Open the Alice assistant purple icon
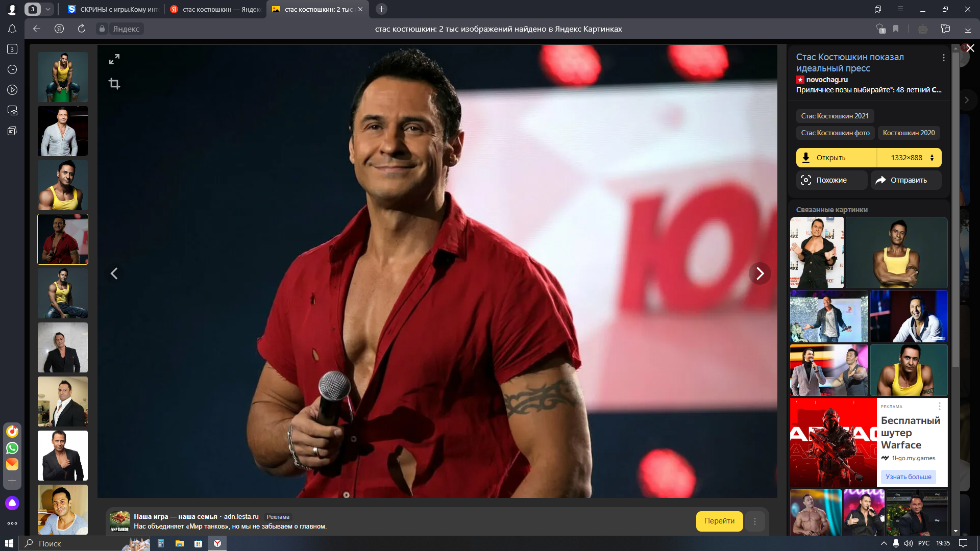The height and width of the screenshot is (551, 980). [12, 503]
